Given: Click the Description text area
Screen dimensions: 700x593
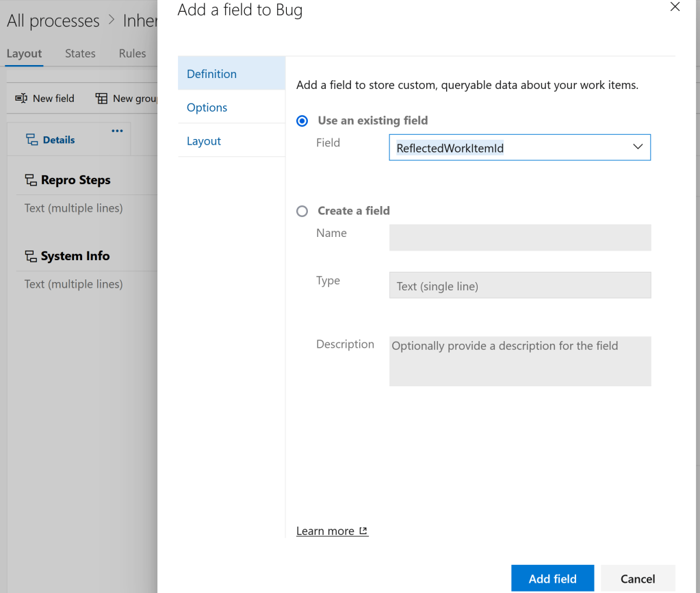Looking at the screenshot, I should coord(520,361).
